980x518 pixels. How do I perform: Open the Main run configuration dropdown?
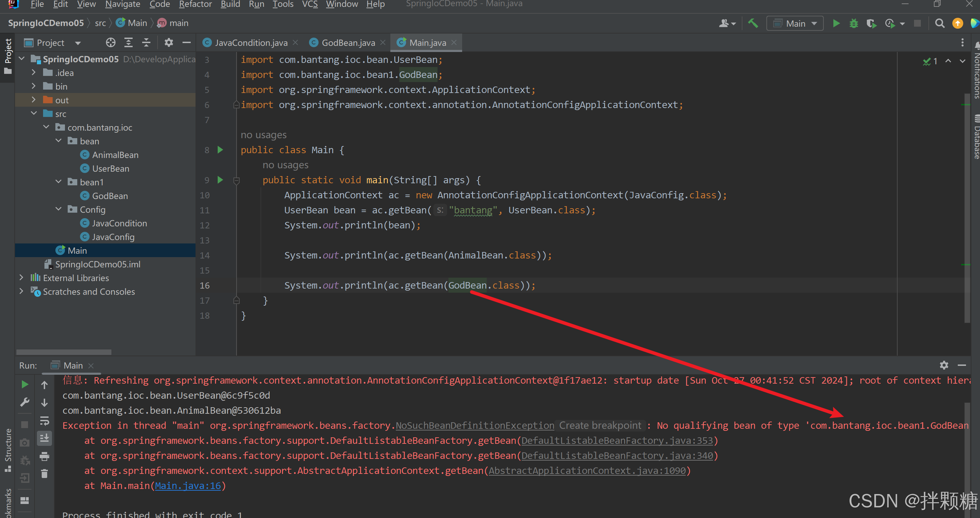[x=795, y=24]
